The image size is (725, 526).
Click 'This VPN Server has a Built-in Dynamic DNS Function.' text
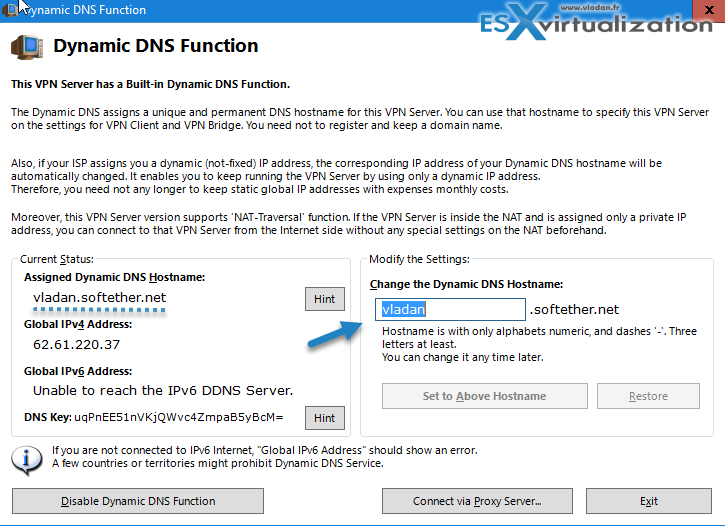pyautogui.click(x=150, y=85)
